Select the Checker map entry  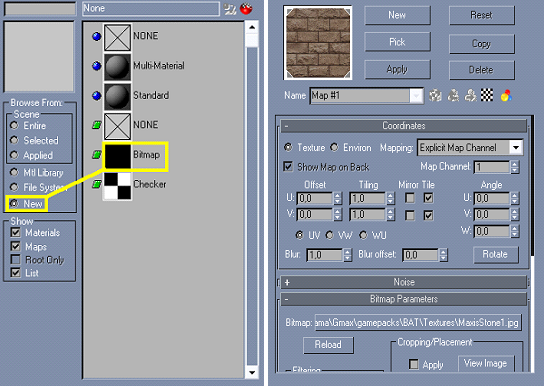pos(150,184)
